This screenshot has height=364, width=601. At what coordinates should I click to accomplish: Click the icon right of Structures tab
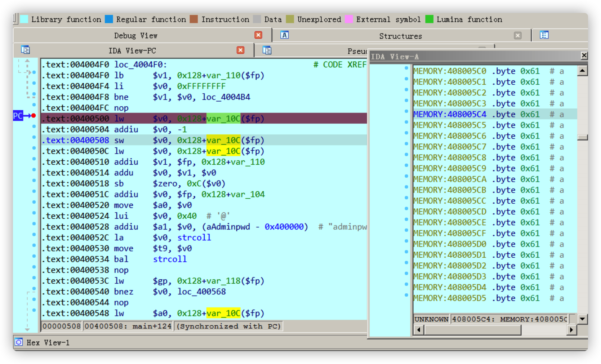pos(544,35)
